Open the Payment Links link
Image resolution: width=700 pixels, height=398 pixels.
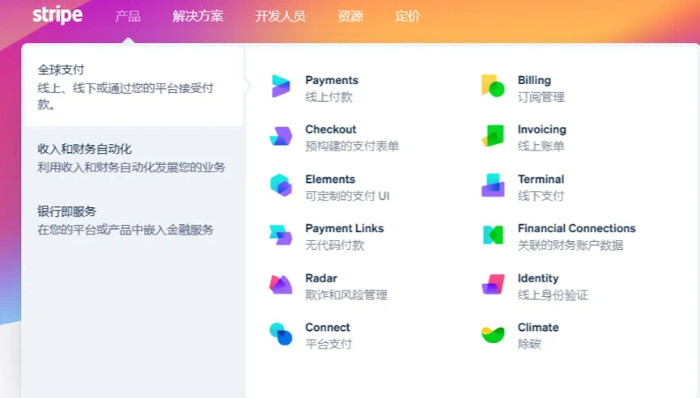pos(345,228)
